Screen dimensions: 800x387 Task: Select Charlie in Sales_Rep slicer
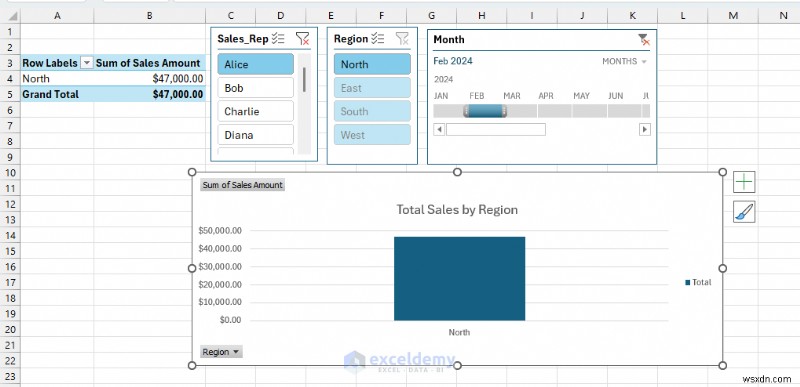[x=256, y=111]
